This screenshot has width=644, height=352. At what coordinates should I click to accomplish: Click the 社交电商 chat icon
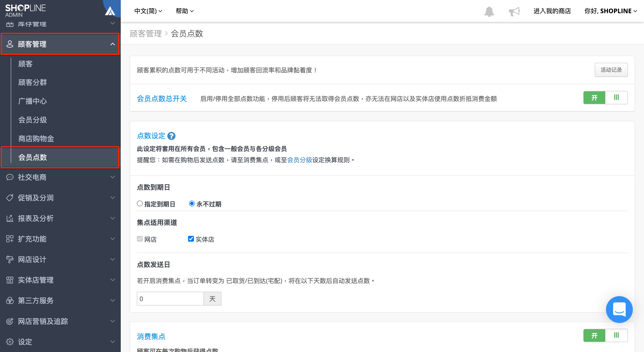[10, 177]
